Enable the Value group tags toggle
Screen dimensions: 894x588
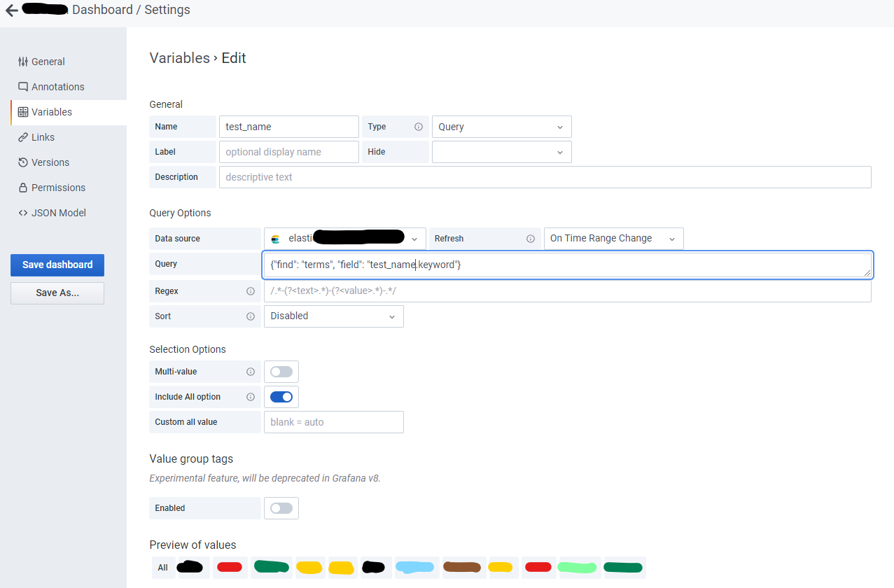click(281, 507)
